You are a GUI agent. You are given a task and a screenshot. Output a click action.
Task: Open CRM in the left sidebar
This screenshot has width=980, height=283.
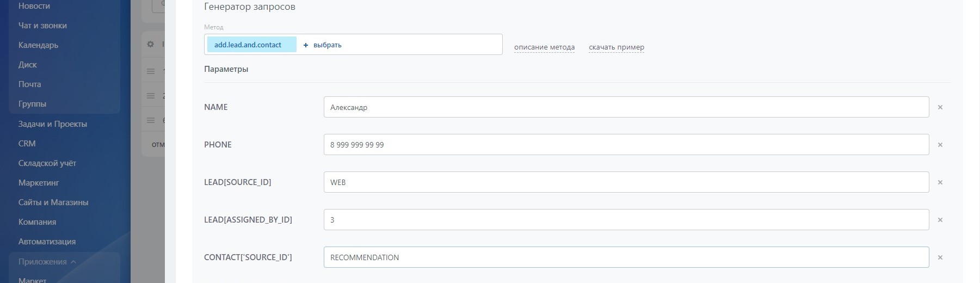pyautogui.click(x=27, y=144)
